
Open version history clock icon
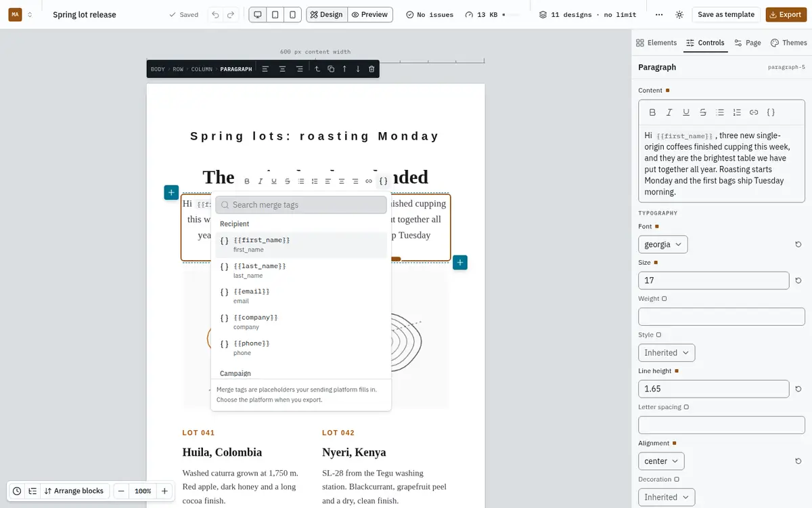point(17,491)
